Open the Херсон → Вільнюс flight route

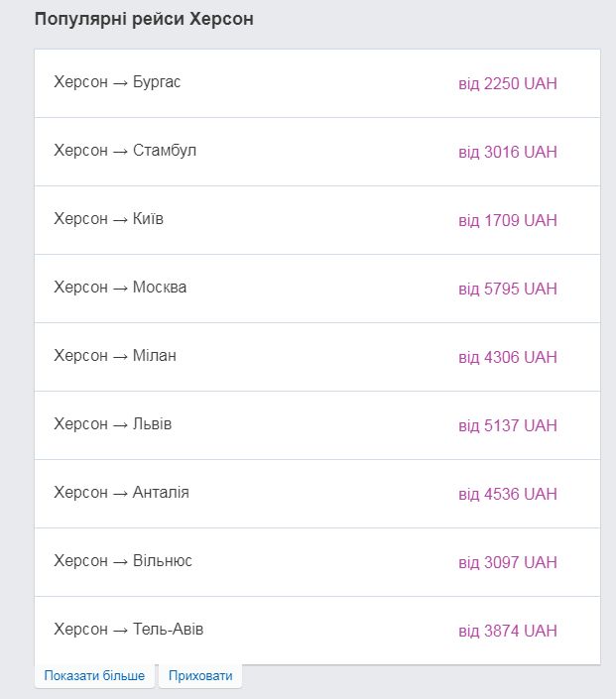123,561
